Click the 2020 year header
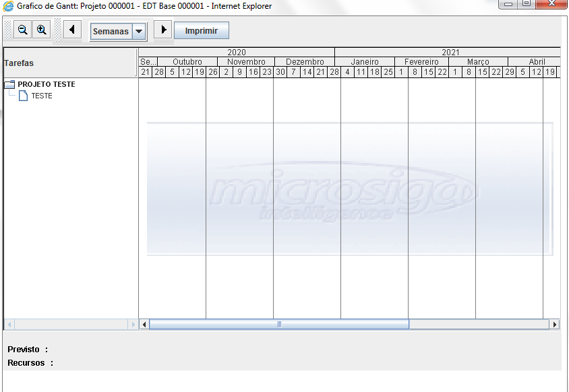 point(237,53)
